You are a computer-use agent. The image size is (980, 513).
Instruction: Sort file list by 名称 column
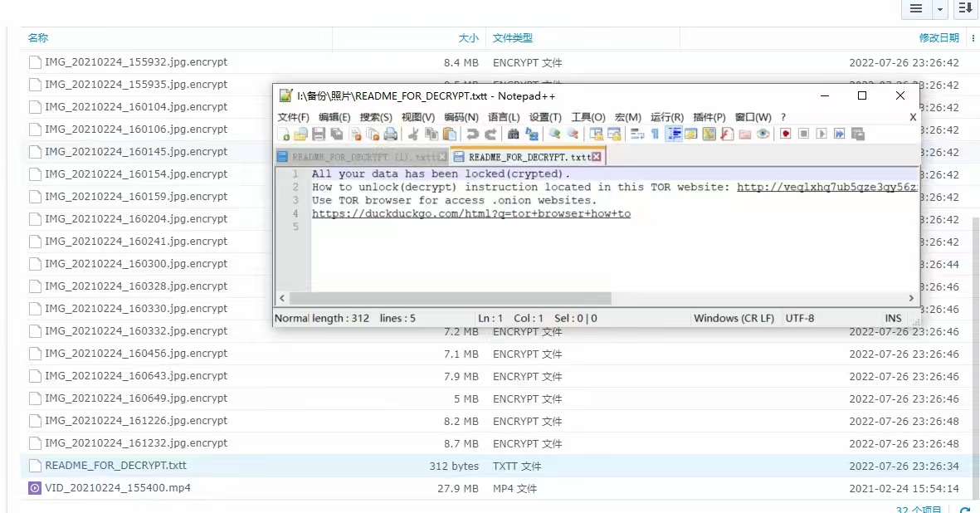[37, 37]
